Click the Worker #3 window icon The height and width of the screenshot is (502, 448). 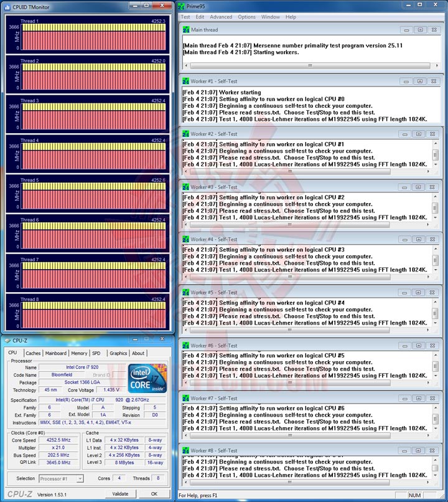pyautogui.click(x=186, y=187)
